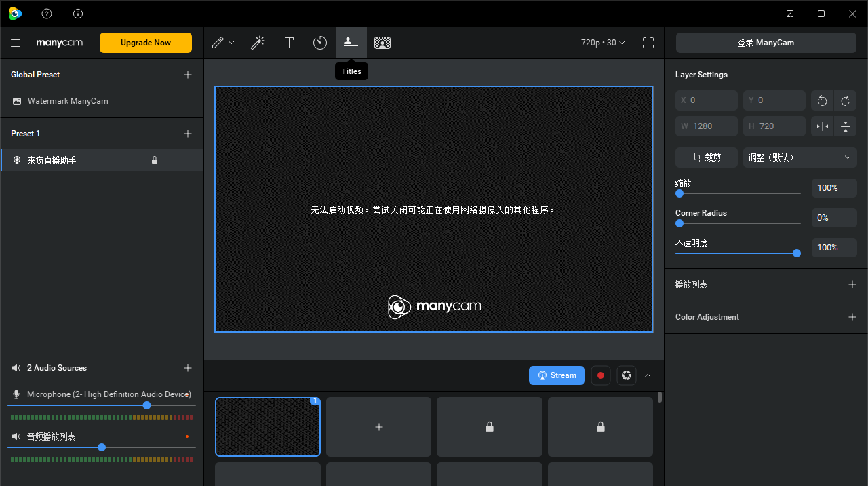Click the video preview area
Screen dimensions: 868x486
[434, 209]
